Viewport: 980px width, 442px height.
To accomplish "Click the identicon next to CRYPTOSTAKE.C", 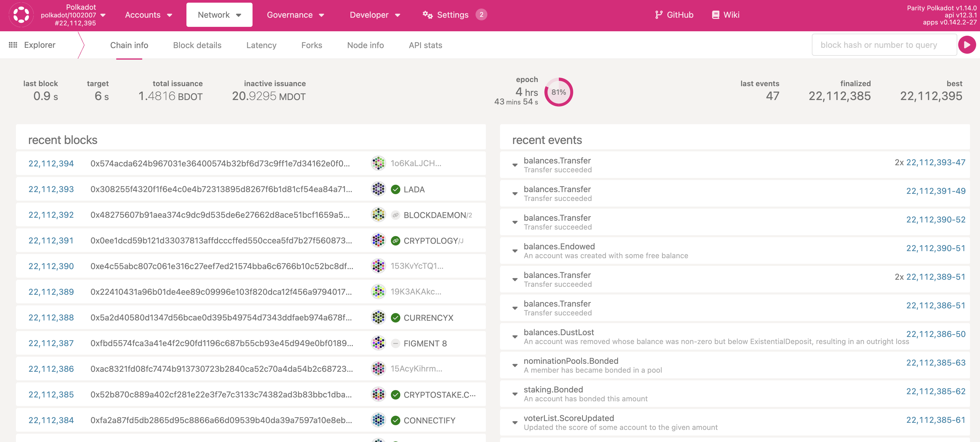I will click(x=378, y=394).
